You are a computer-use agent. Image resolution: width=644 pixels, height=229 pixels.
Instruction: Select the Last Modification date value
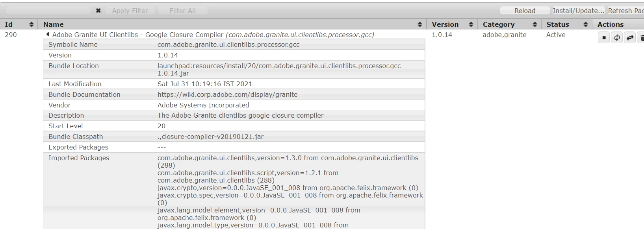point(205,84)
